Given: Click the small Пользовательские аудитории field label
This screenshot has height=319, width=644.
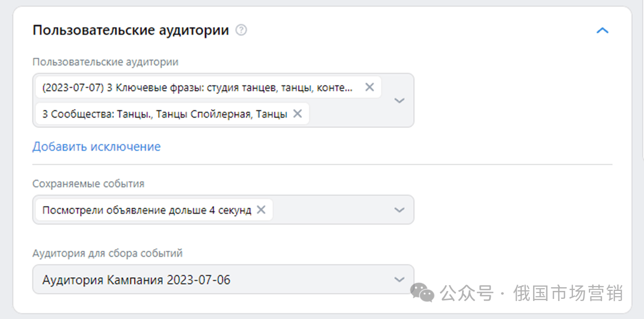Looking at the screenshot, I should click(105, 62).
